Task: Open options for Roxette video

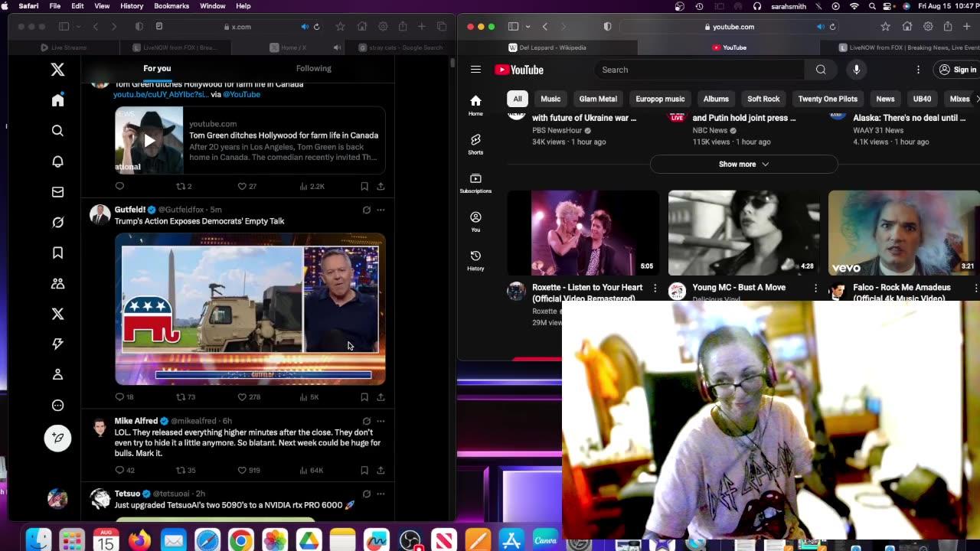Action: 655,288
